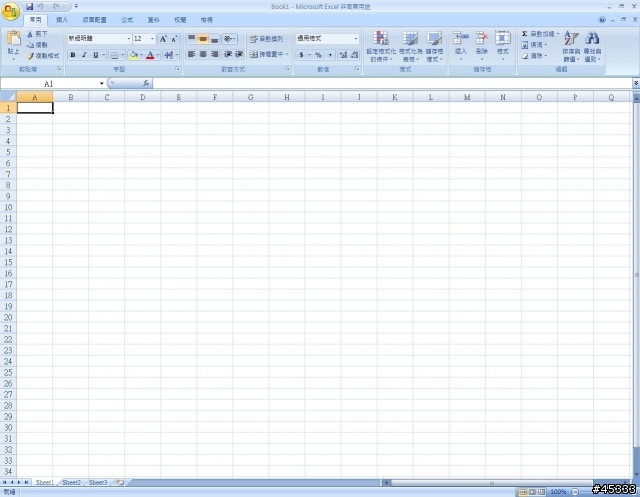
Task: Apply yellow fill color bucket
Action: point(133,55)
